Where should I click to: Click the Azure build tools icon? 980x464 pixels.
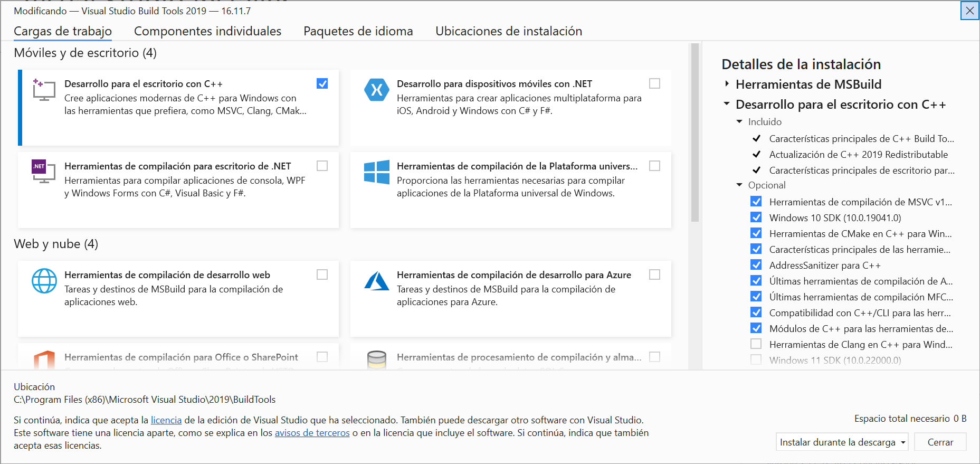click(x=377, y=281)
